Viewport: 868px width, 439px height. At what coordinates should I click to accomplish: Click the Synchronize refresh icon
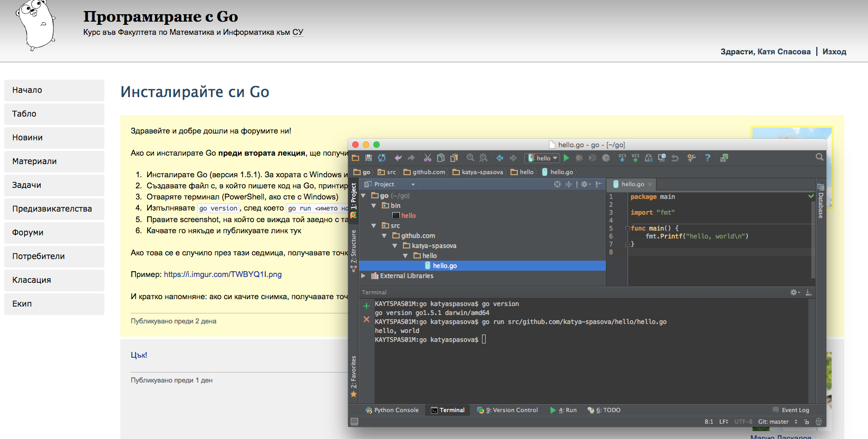(x=382, y=158)
